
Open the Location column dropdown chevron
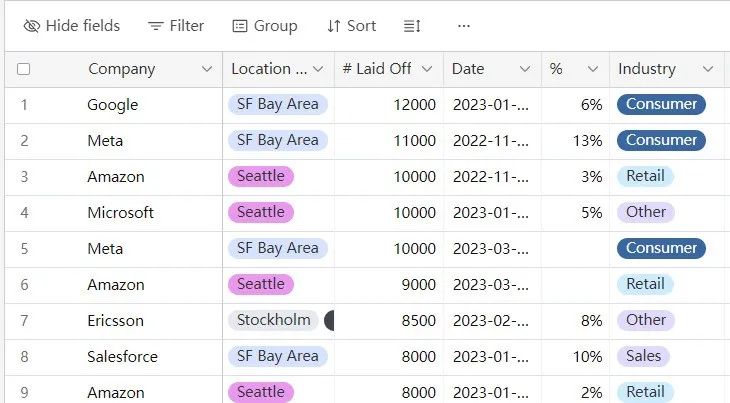(x=318, y=69)
